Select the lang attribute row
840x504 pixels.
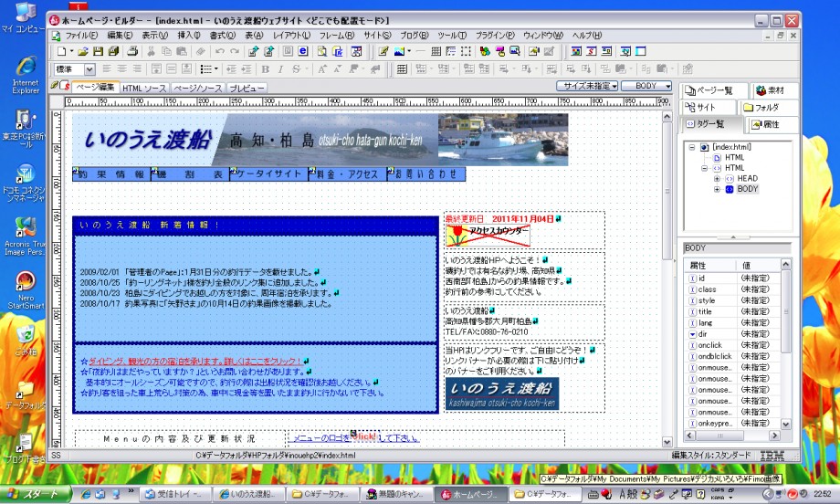point(731,323)
